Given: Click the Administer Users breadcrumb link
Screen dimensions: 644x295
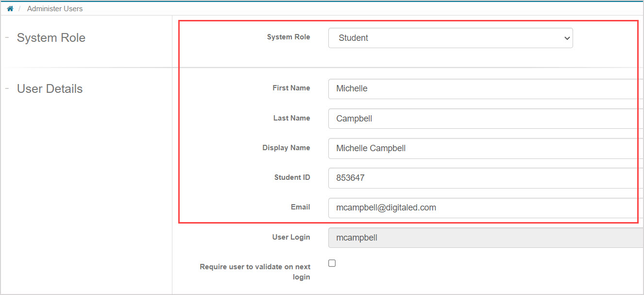Looking at the screenshot, I should (x=54, y=8).
